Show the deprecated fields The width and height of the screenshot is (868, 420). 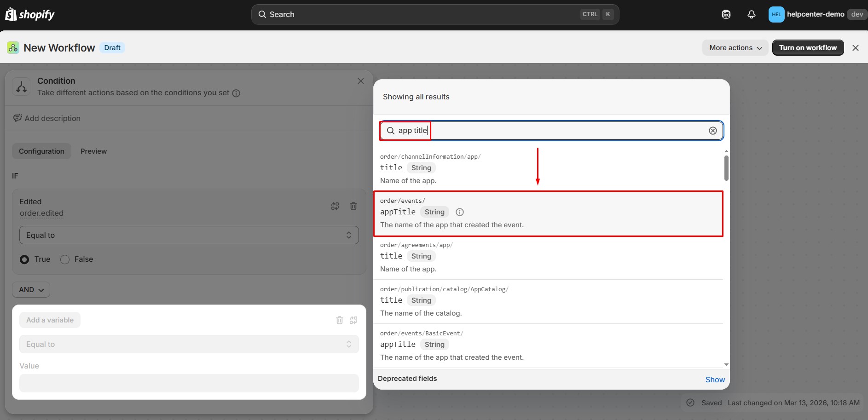pos(715,380)
